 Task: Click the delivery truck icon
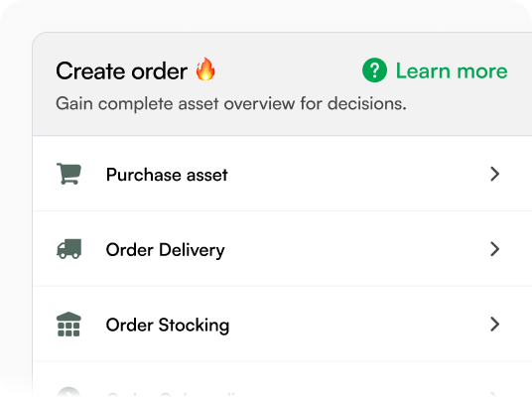click(x=68, y=249)
